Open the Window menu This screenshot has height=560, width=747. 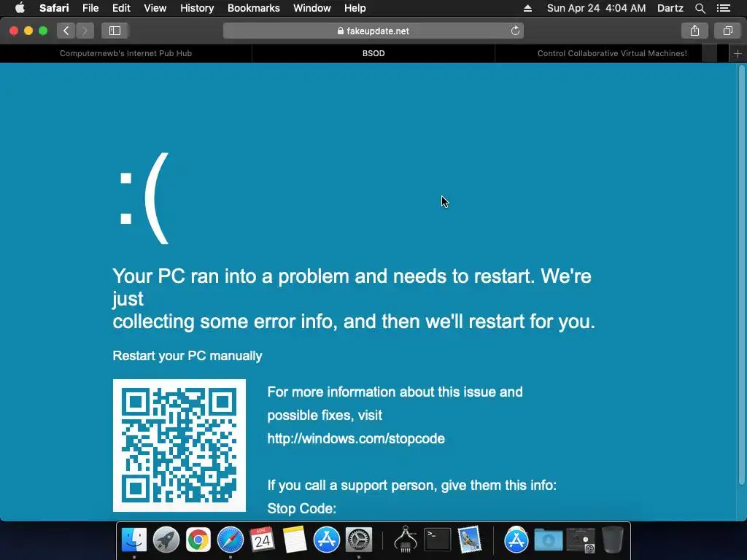(312, 8)
